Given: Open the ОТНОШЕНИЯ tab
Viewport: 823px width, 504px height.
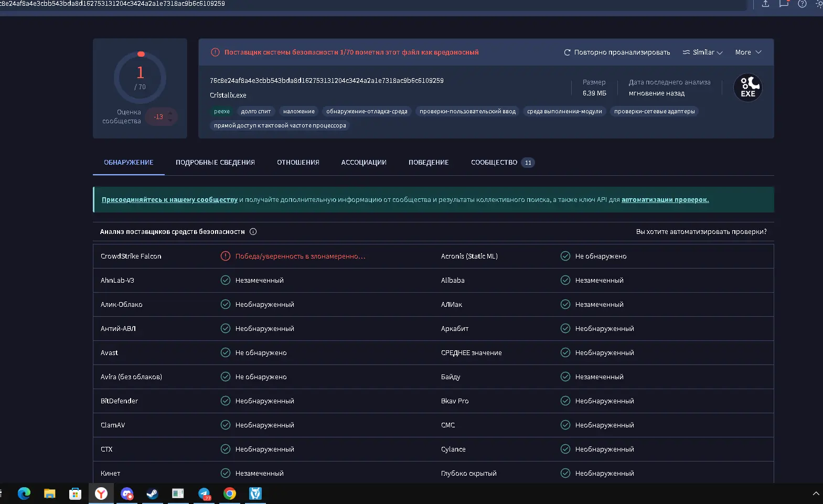Looking at the screenshot, I should pyautogui.click(x=298, y=163).
